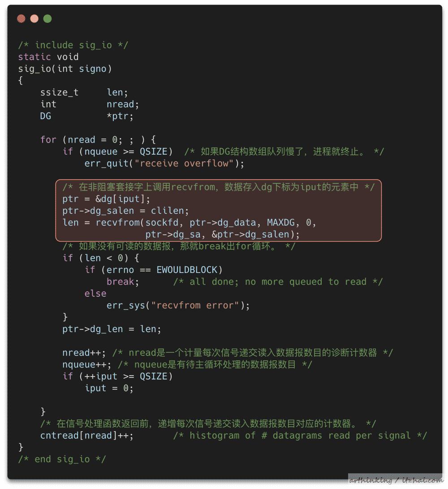Click the green maximize dot
Screen dimensions: 448x489
pos(47,19)
